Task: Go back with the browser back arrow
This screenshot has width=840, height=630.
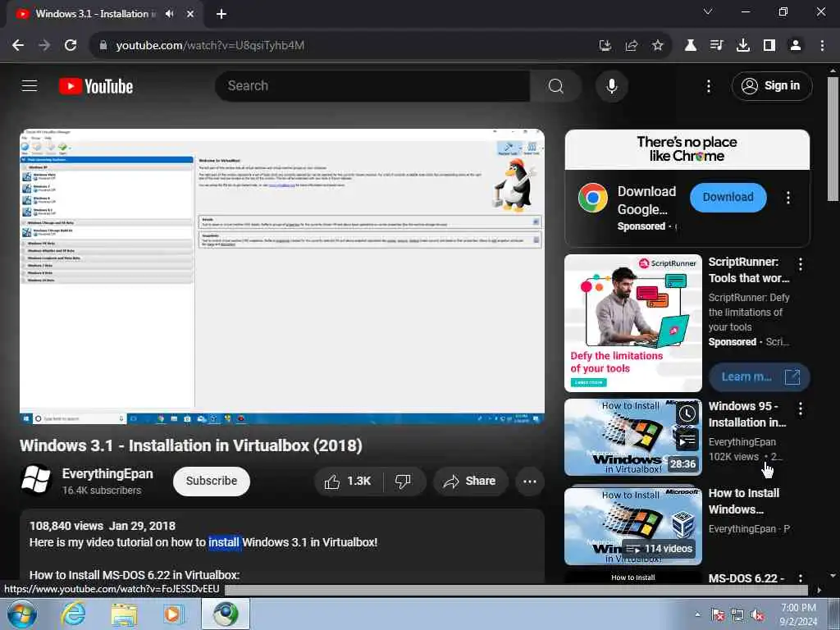Action: coord(18,46)
